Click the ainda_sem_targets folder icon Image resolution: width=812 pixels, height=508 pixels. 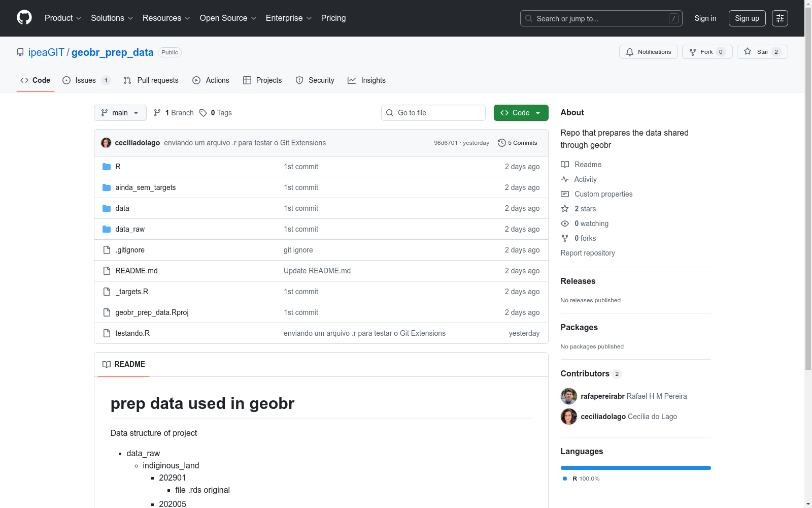click(107, 187)
